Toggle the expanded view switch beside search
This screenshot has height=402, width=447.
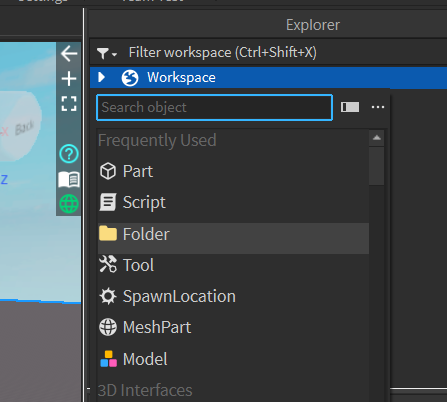pyautogui.click(x=350, y=107)
